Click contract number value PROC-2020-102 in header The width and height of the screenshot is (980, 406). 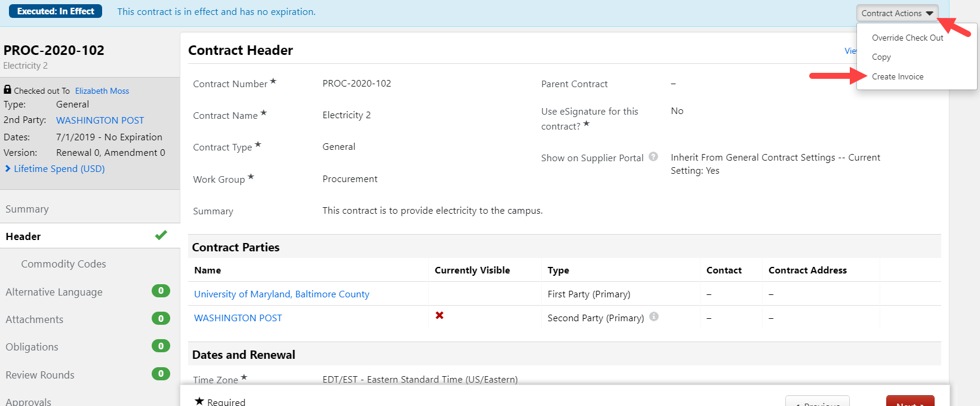357,84
